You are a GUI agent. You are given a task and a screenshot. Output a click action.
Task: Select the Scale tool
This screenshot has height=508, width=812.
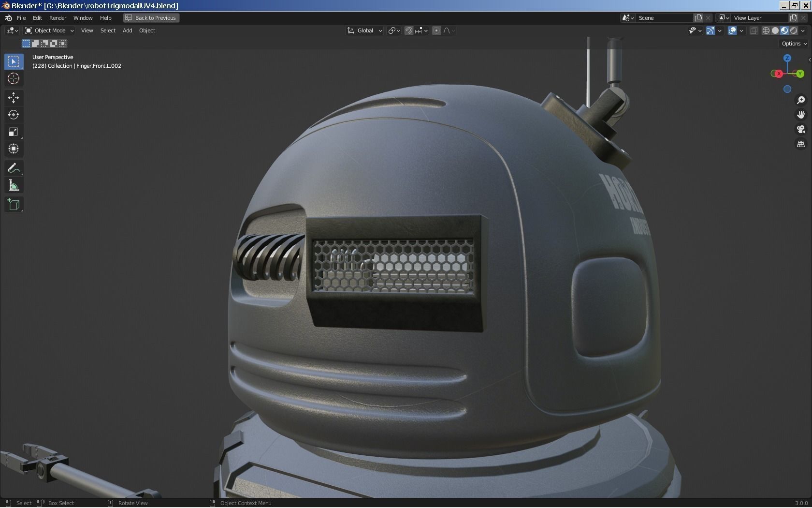(x=14, y=132)
